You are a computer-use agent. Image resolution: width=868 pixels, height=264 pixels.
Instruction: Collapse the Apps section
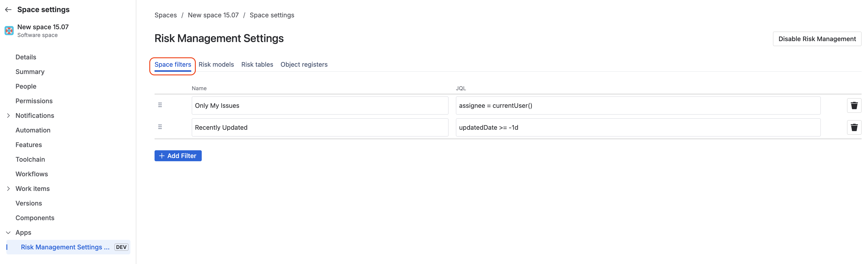coord(8,233)
